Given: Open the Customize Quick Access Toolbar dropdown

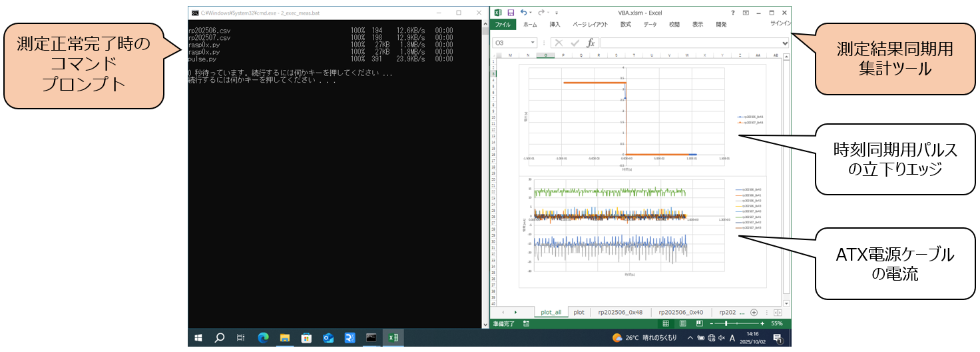Looking at the screenshot, I should [557, 13].
